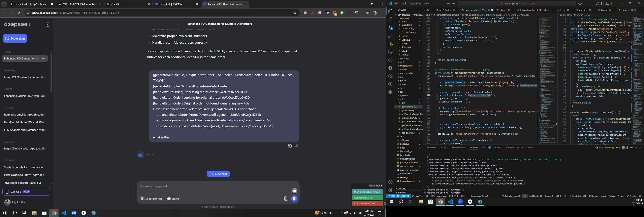Click Split Terminal icon in panel toolbar

tap(623, 147)
